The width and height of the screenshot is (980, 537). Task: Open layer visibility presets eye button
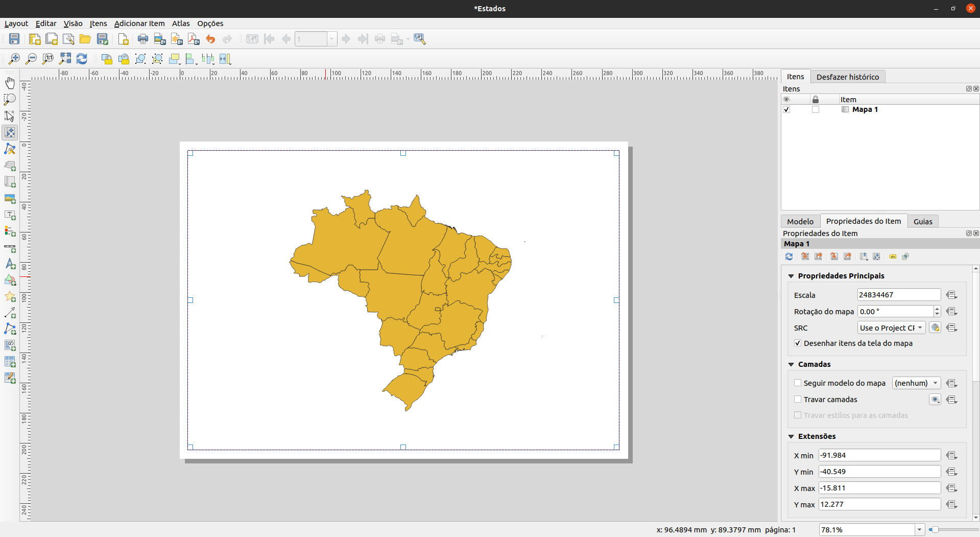coord(935,399)
